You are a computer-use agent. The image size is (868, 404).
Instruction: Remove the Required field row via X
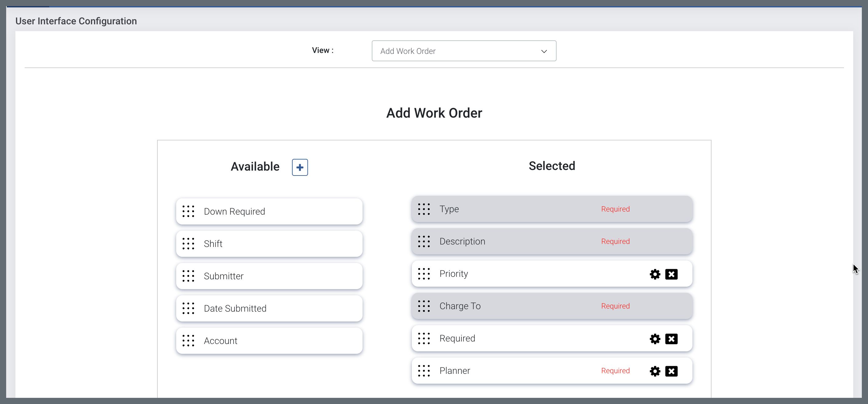(671, 339)
